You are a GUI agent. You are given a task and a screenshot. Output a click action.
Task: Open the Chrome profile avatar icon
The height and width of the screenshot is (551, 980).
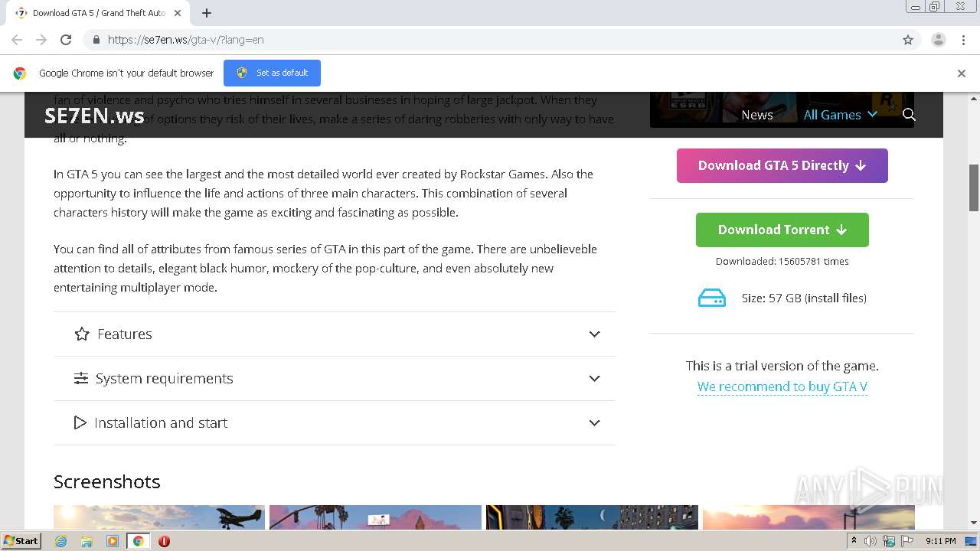pyautogui.click(x=938, y=40)
